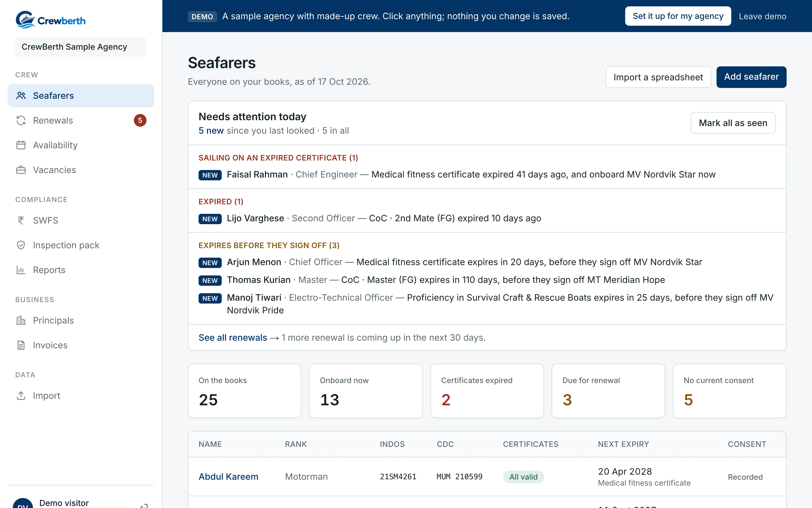Image resolution: width=812 pixels, height=508 pixels.
Task: Click the Import upload icon in sidebar
Action: pos(21,396)
